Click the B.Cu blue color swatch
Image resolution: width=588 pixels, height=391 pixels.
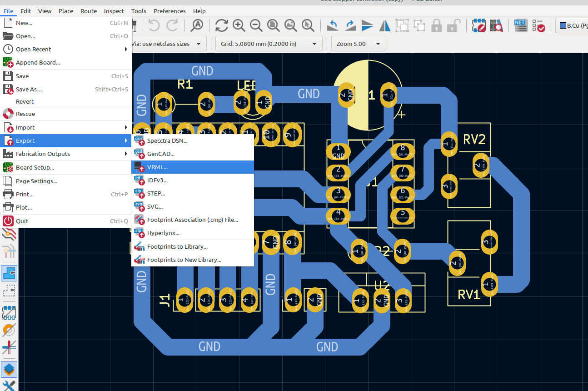click(x=563, y=26)
